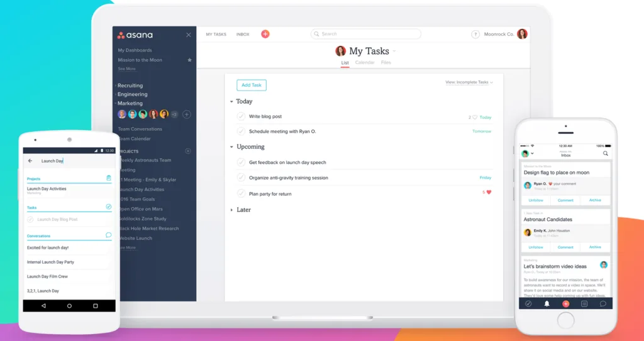The height and width of the screenshot is (341, 644).
Task: Tap Archive on Design flag to place on moon
Action: (x=595, y=200)
